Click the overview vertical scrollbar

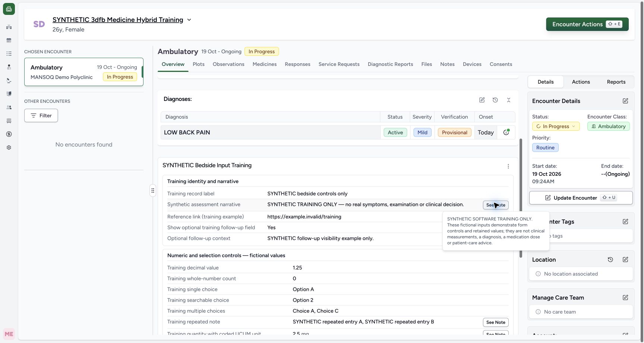point(521,198)
